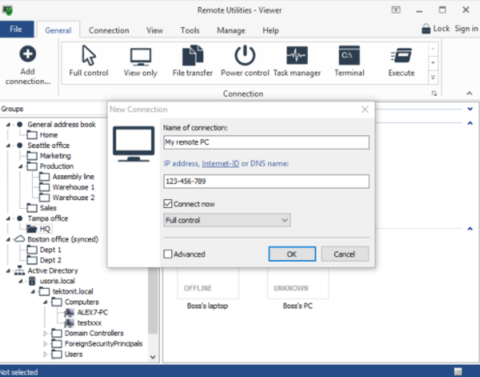Switch to the Connection ribbon tab

(109, 30)
